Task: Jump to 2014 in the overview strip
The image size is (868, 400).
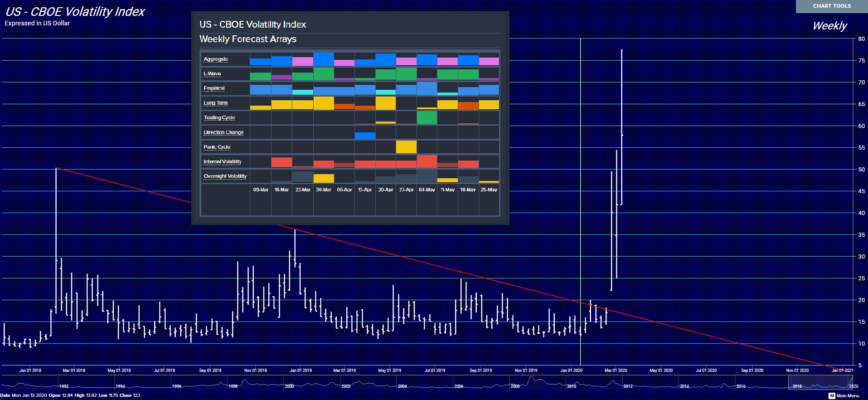Action: pos(684,386)
